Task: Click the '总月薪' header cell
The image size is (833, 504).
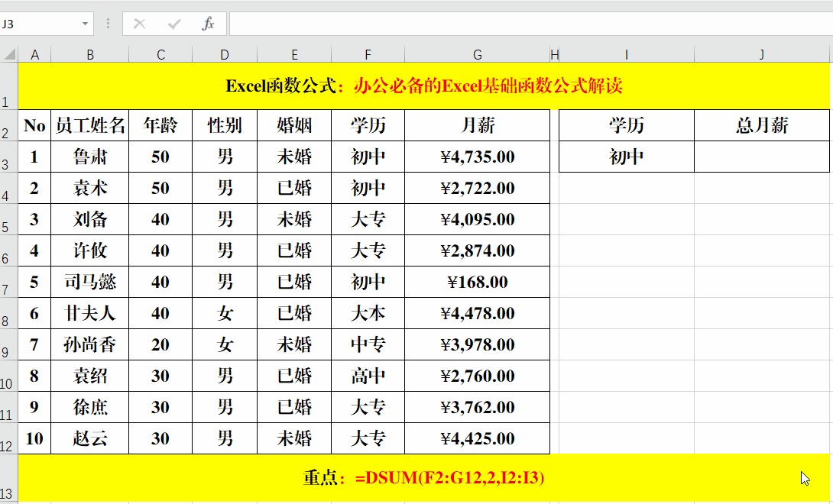Action: pos(762,125)
